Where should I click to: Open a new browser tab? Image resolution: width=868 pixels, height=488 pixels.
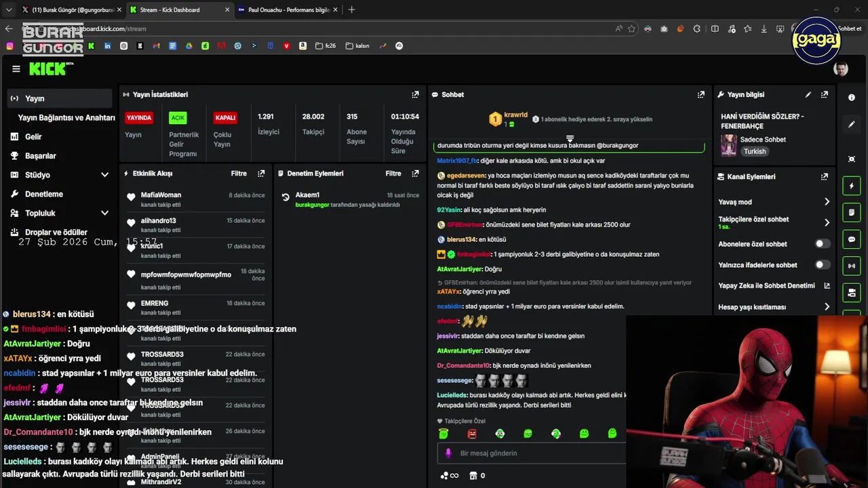point(351,10)
